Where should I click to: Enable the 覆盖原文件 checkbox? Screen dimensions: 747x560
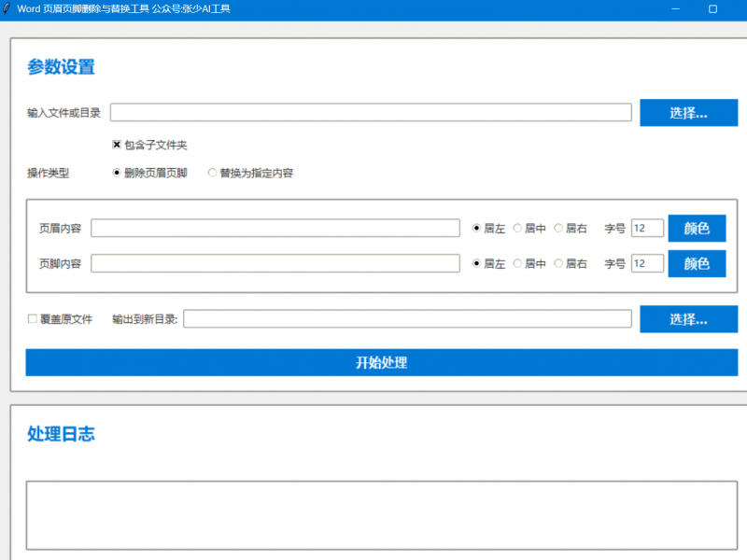point(33,319)
